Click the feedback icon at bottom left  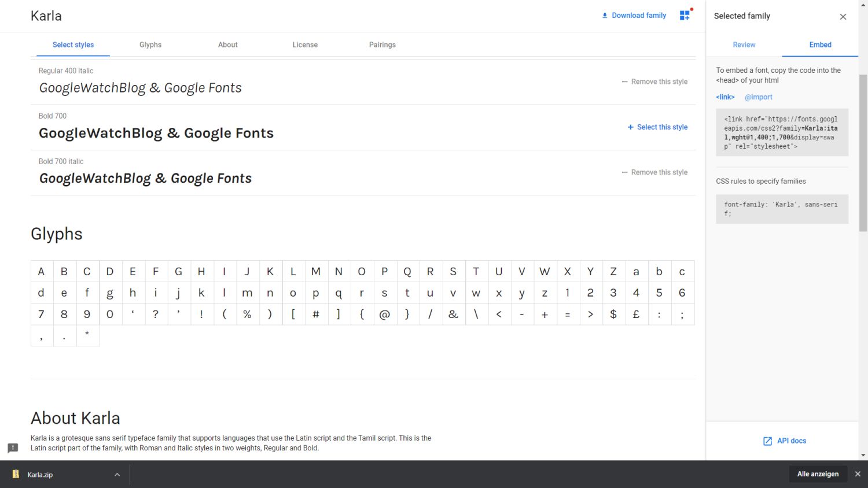(13, 448)
